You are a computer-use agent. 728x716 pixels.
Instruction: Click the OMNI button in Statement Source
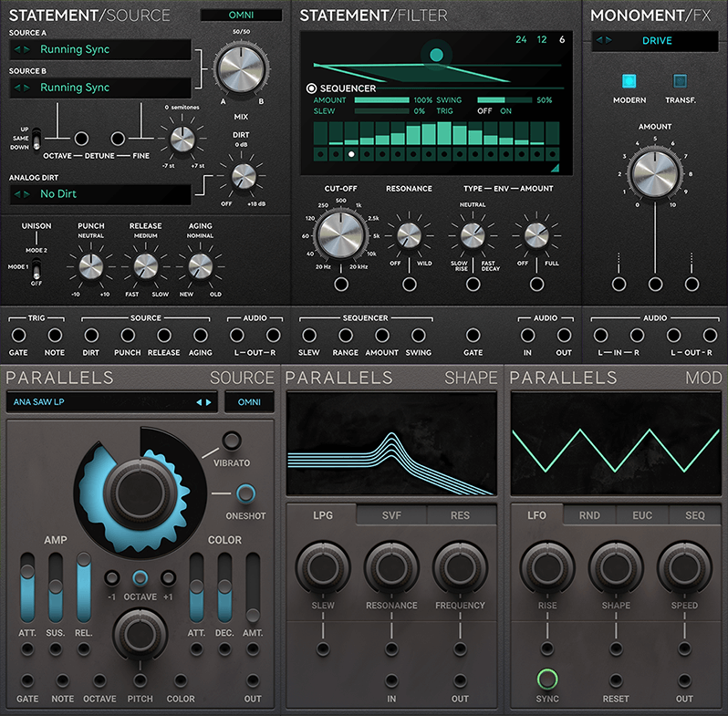click(x=241, y=15)
